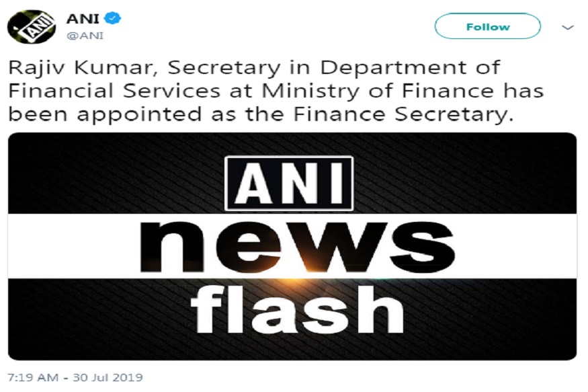Click 'Rajiv Kumar' in the tweet text

tap(81, 69)
